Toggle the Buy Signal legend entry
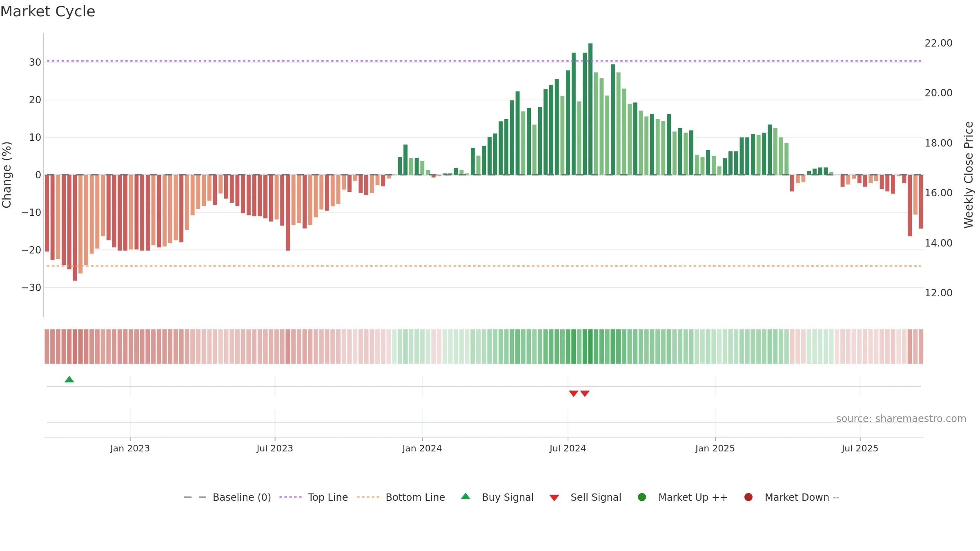The height and width of the screenshot is (551, 980). pyautogui.click(x=497, y=497)
